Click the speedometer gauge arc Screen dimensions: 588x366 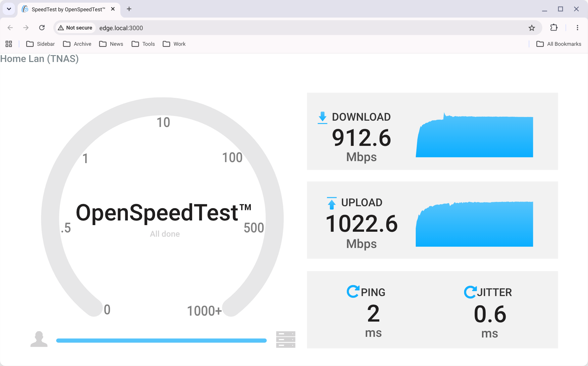click(x=162, y=107)
